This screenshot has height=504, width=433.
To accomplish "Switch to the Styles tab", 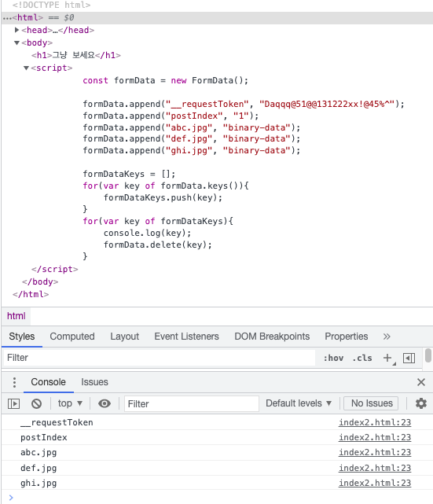I will [22, 337].
